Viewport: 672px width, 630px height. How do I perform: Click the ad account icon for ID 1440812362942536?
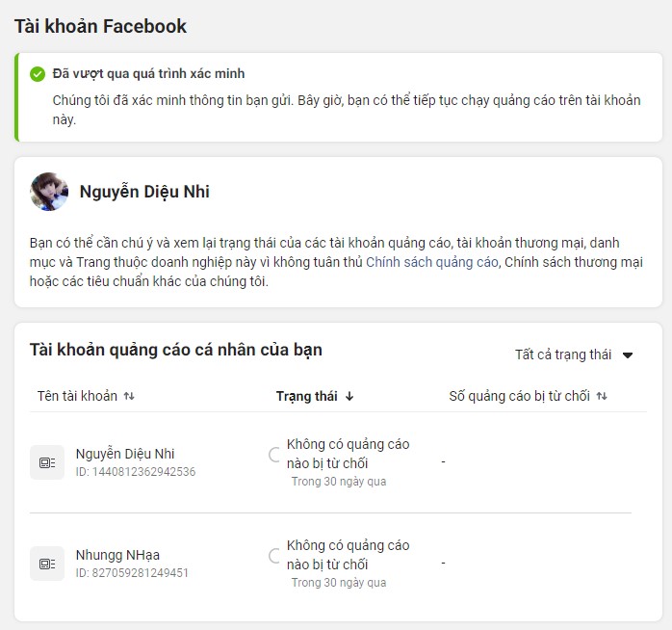coord(47,462)
